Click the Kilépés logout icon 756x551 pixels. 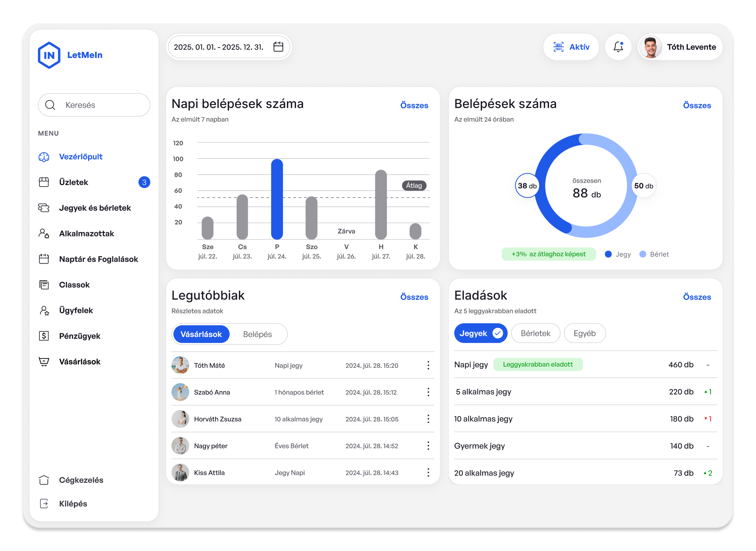[44, 504]
